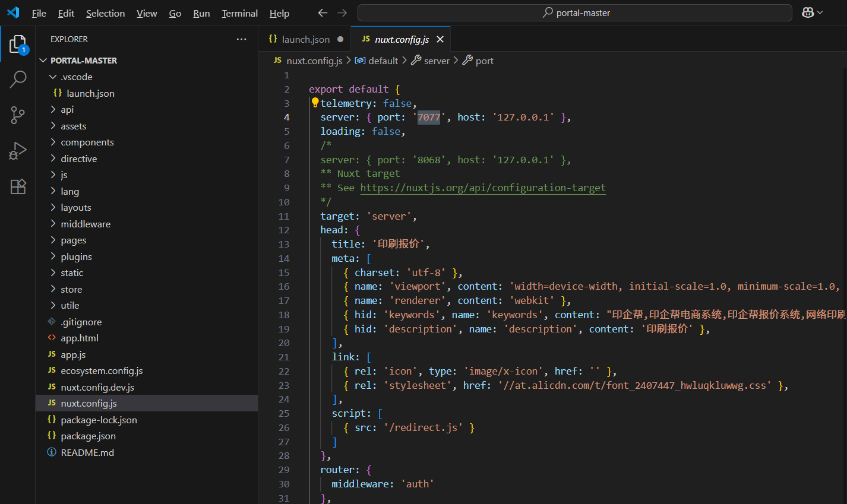Open Copilot chat icon in the title bar

pyautogui.click(x=808, y=12)
